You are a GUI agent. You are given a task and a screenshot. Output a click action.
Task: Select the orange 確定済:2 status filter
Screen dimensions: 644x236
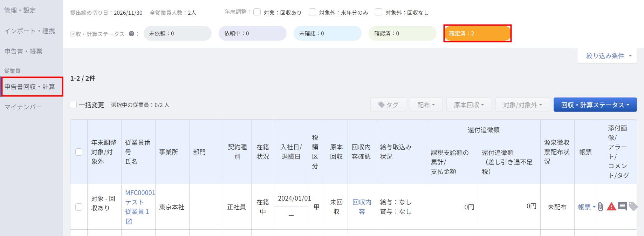pos(477,33)
